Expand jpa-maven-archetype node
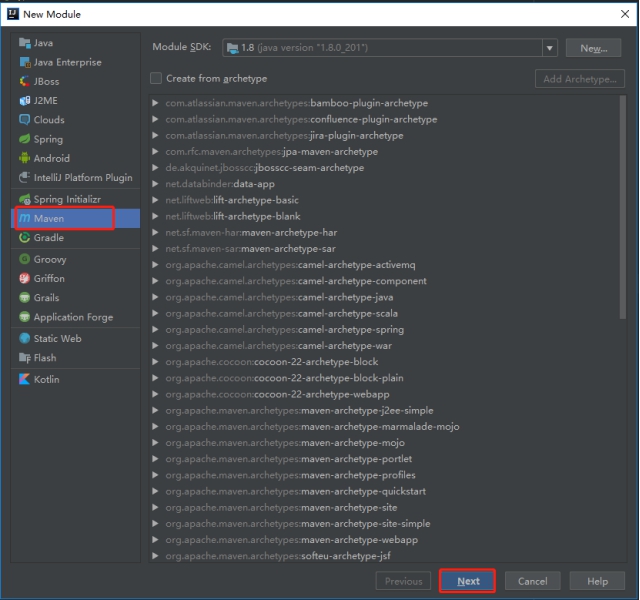This screenshot has height=600, width=640. (x=155, y=151)
